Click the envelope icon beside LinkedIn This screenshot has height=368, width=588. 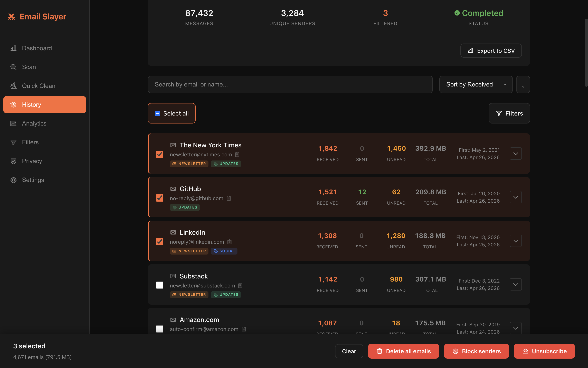point(173,232)
